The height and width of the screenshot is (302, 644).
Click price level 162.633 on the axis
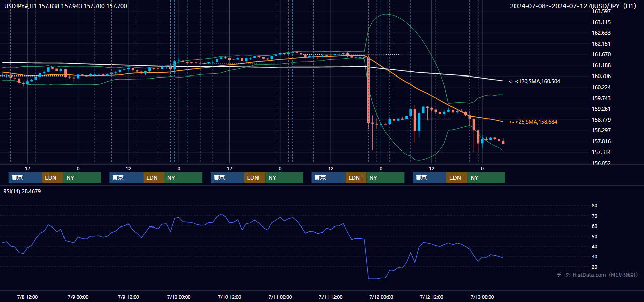point(601,33)
